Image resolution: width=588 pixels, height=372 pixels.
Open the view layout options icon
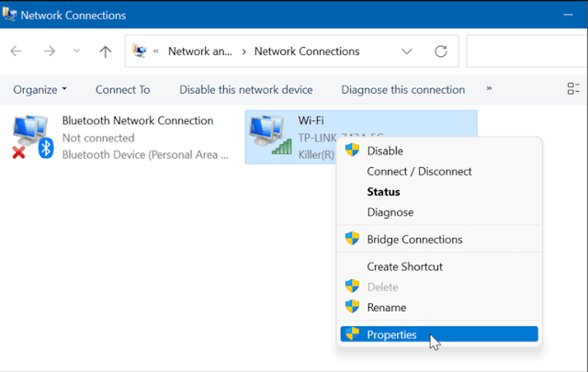573,89
